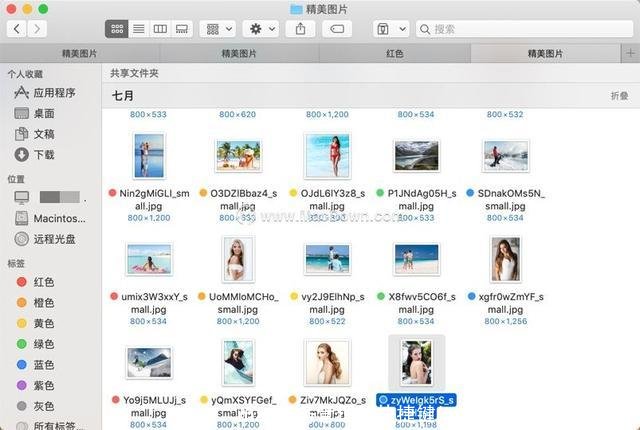Open 应用程序 in the sidebar
This screenshot has height=430, width=640.
coord(55,93)
